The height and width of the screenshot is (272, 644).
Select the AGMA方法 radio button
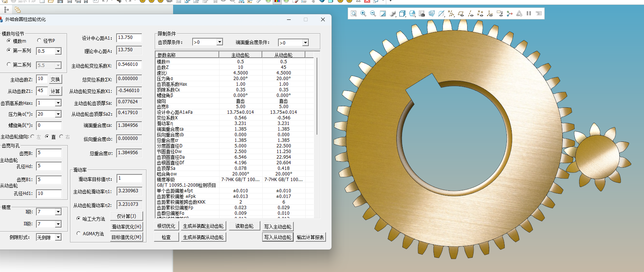78,233
